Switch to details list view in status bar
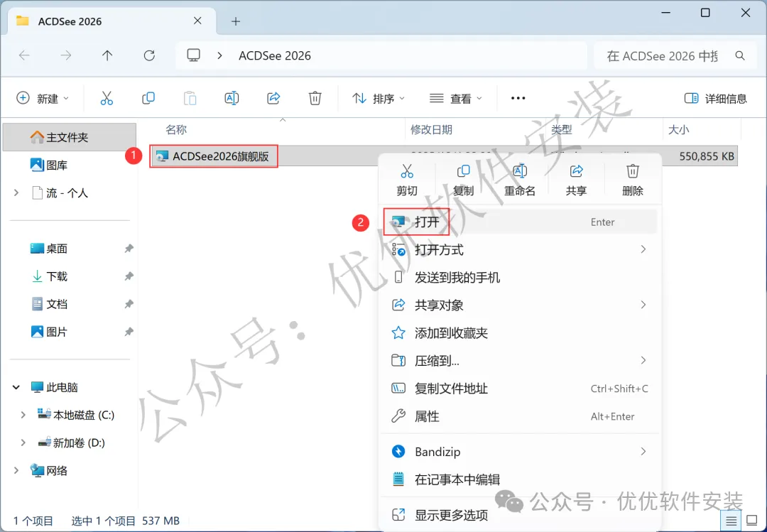This screenshot has width=767, height=532. coord(731,520)
